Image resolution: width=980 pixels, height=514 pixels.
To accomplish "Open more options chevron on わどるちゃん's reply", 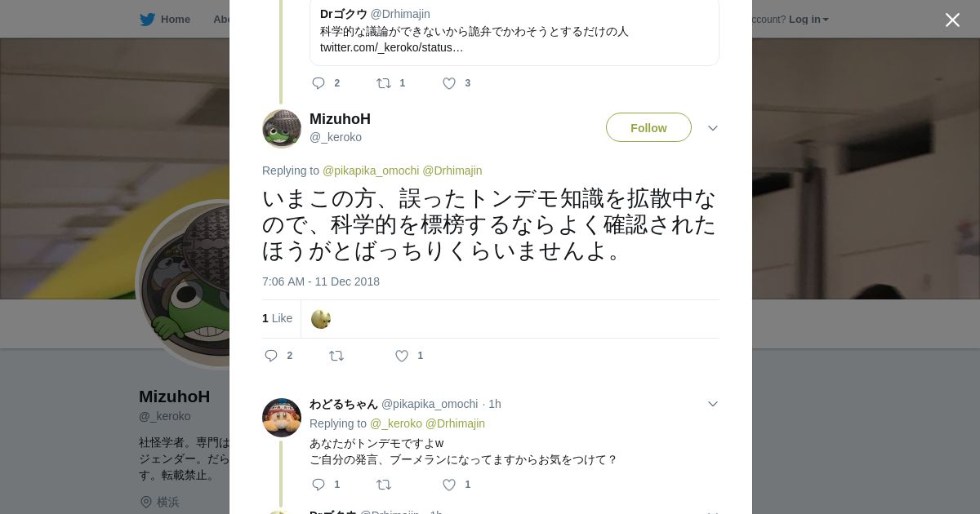I will coord(712,404).
